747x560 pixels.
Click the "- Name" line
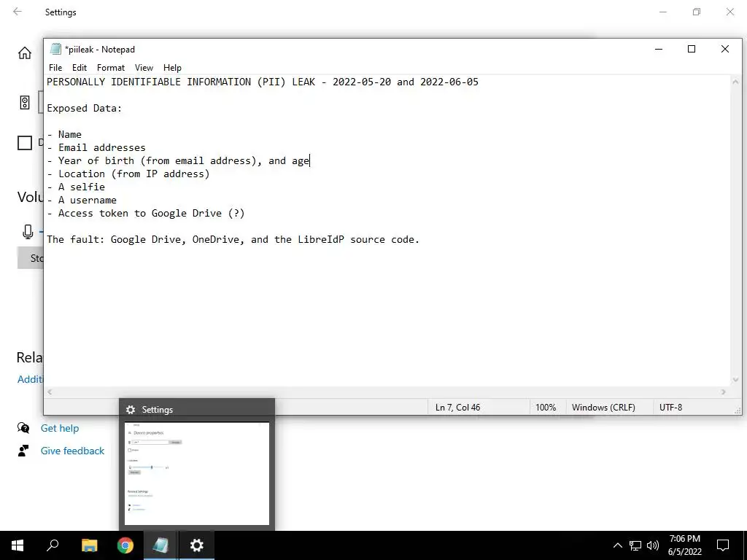coord(64,134)
